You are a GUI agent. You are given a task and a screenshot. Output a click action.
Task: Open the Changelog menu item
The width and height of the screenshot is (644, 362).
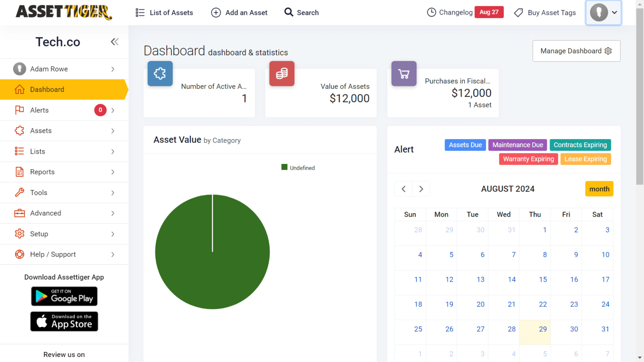[455, 13]
